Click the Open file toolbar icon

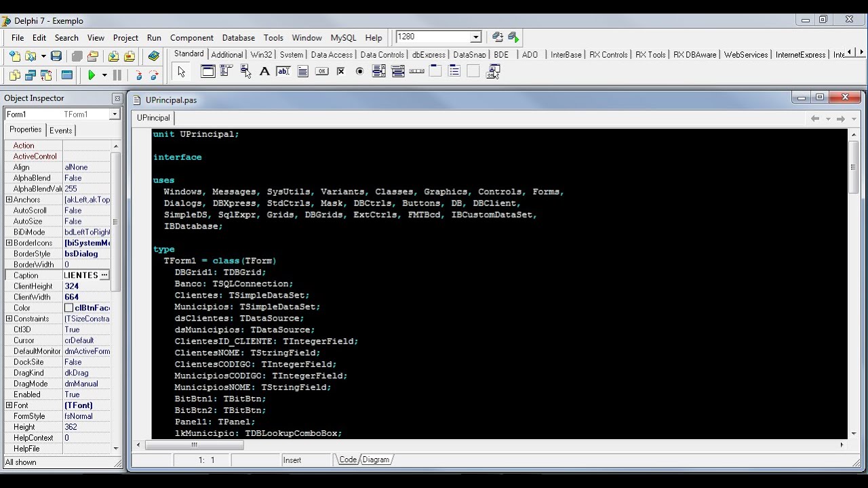point(31,56)
